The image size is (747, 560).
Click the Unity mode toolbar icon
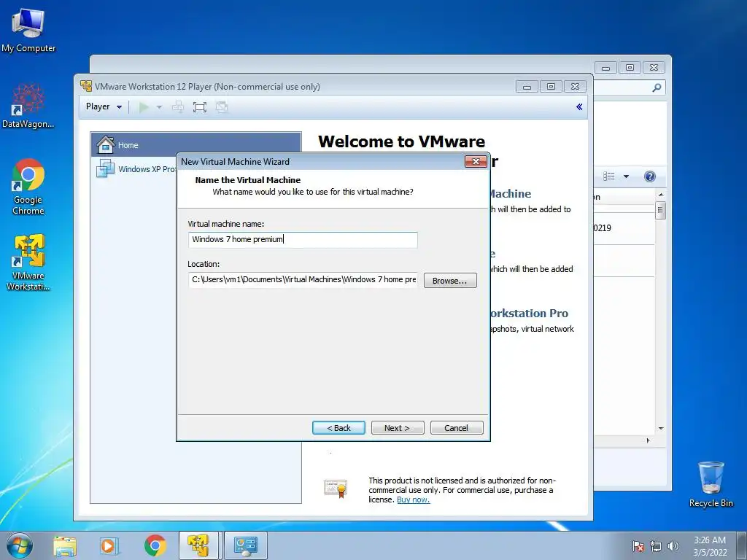click(222, 107)
